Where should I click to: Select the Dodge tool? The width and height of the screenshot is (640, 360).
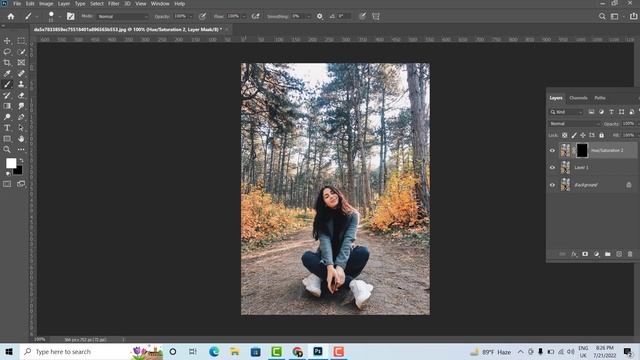(7, 117)
